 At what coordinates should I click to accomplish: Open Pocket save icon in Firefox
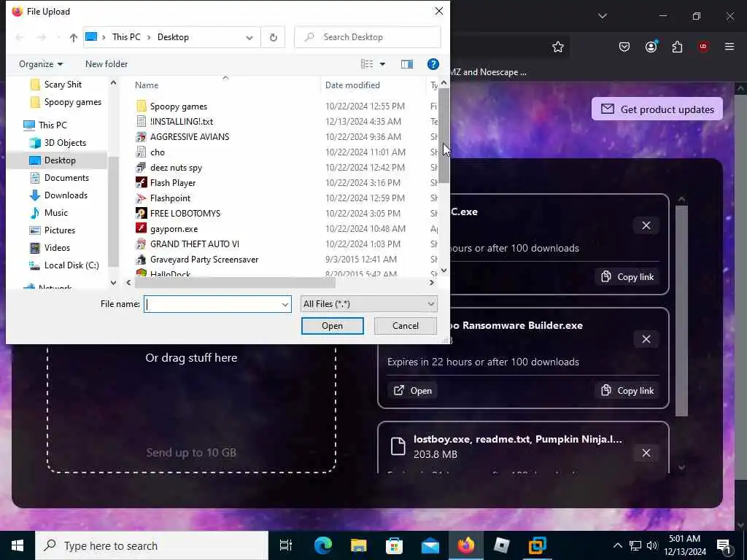(x=624, y=47)
